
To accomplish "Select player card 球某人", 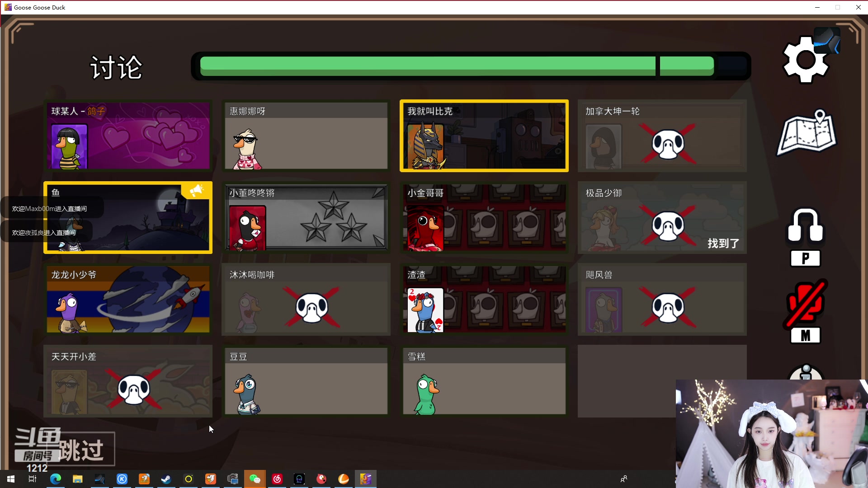I will (x=128, y=136).
